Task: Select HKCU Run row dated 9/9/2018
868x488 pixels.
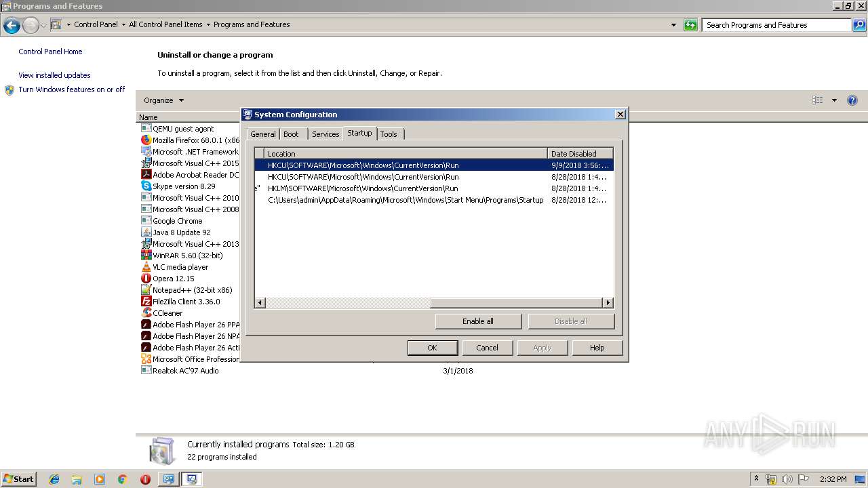Action: 434,165
